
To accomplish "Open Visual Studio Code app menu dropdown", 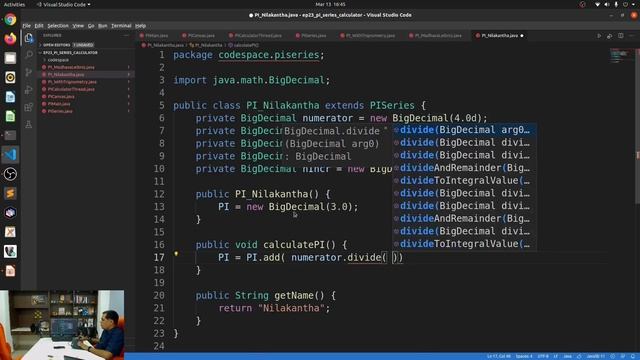I will click(x=63, y=4).
